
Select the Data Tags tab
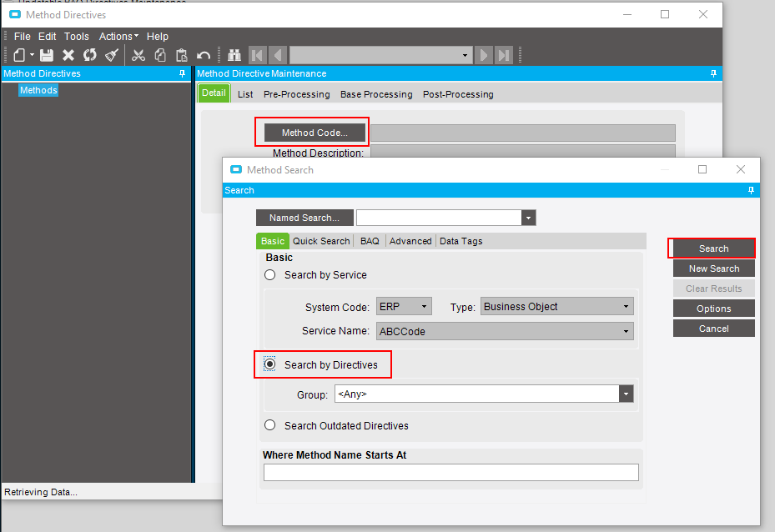click(x=461, y=241)
